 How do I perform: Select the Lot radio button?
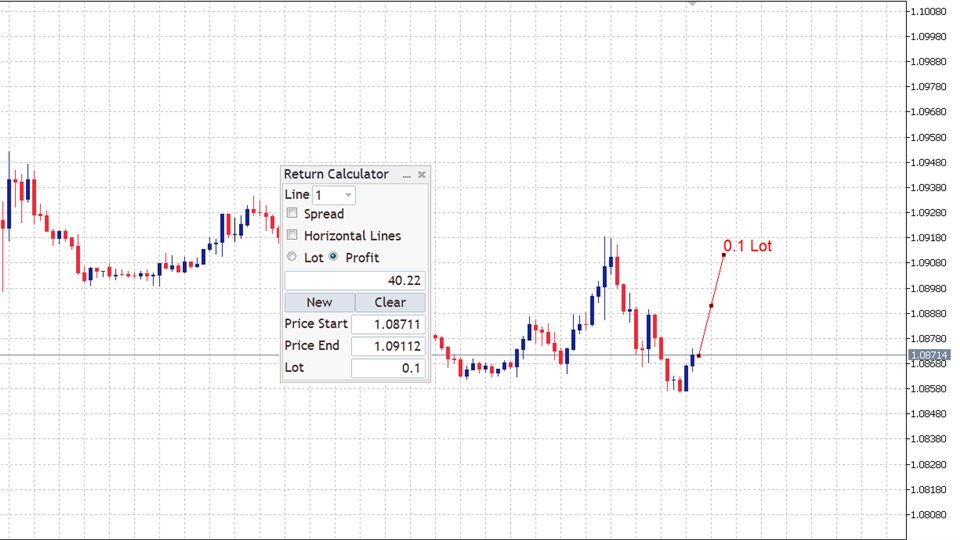click(291, 257)
